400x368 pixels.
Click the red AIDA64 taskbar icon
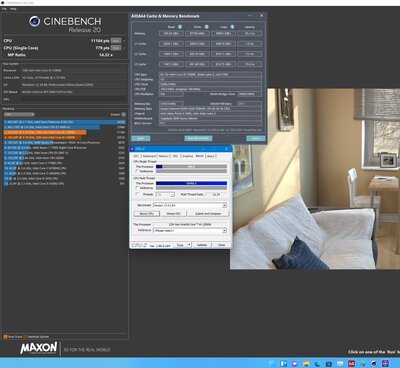(x=351, y=363)
